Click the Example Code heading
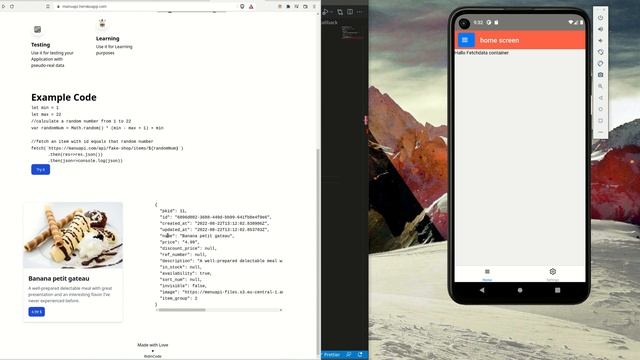Screen dimensions: 640x360 [x=64, y=98]
